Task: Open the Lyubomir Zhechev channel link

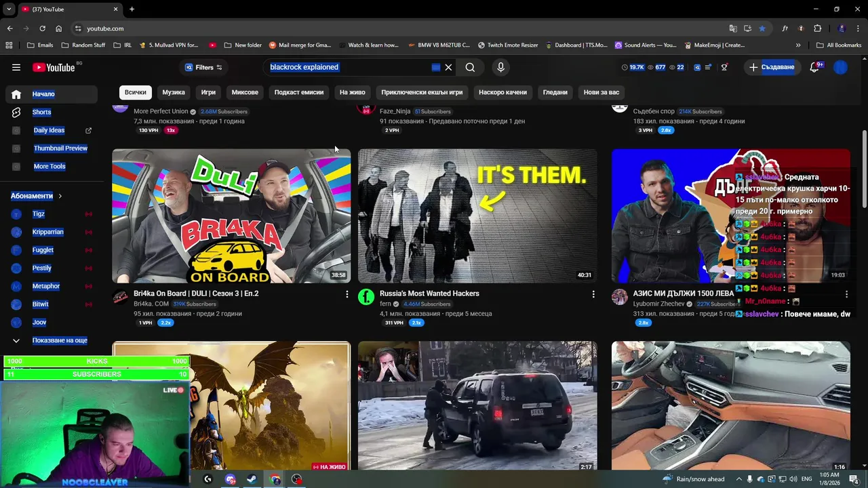Action: click(658, 304)
